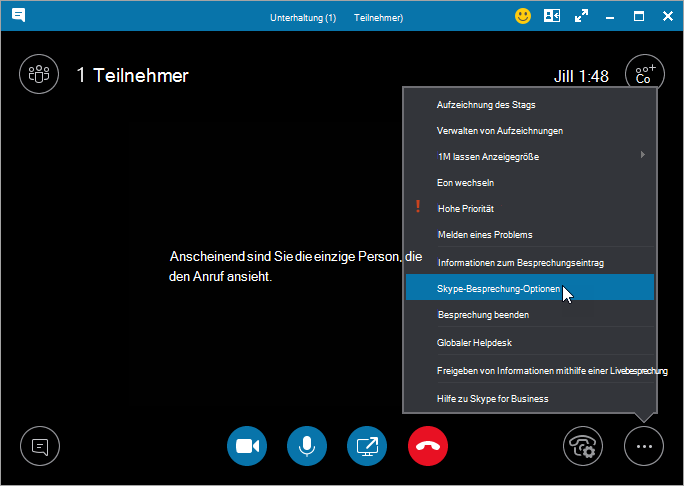Select Globaler Helpdesk
This screenshot has width=684, height=486.
pyautogui.click(x=530, y=343)
